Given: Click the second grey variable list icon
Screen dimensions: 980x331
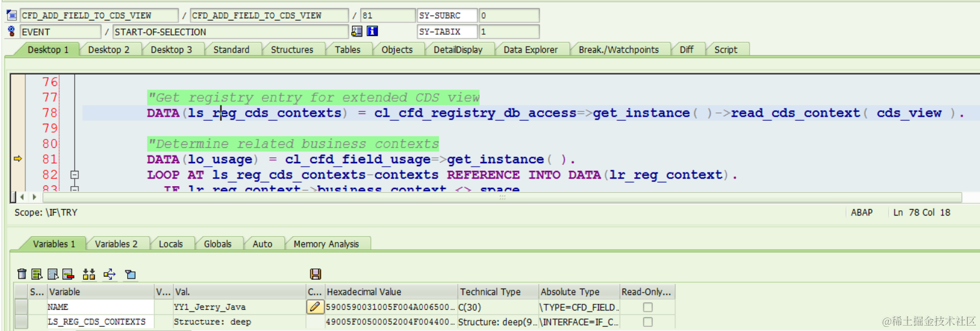Looking at the screenshot, I should (x=53, y=274).
